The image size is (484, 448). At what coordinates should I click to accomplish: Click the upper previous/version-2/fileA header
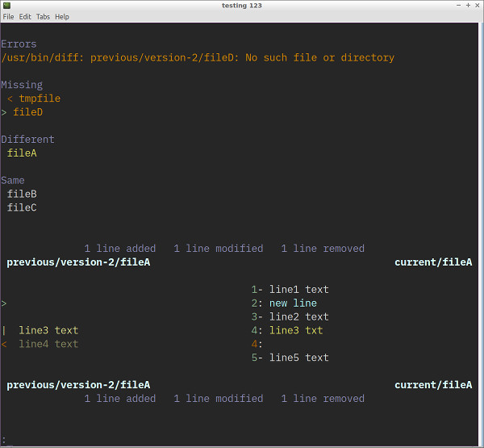[x=78, y=262]
